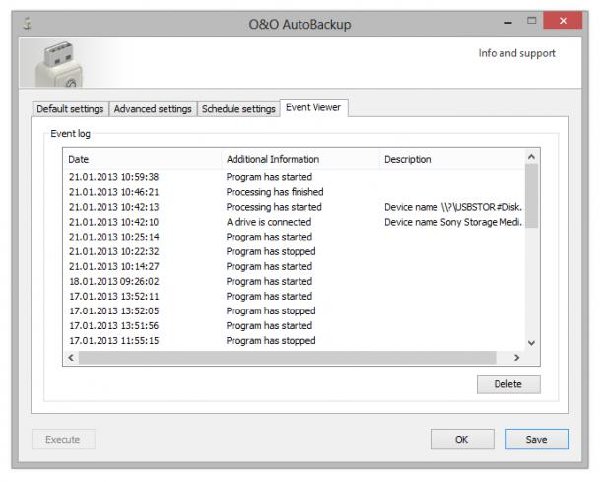Delete the event log entries
The height and width of the screenshot is (482, 600).
509,384
